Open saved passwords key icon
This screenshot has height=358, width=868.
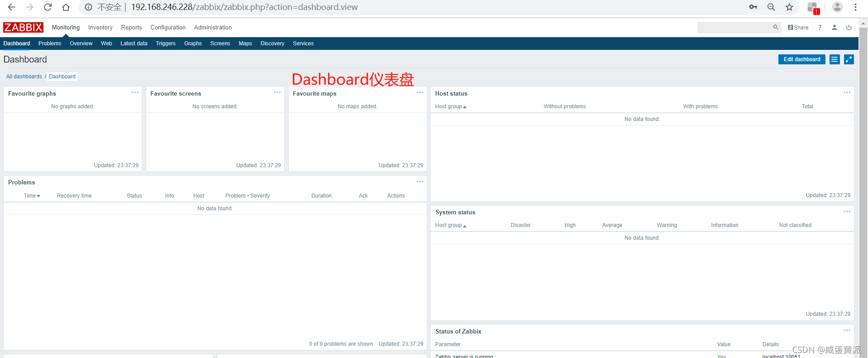tap(753, 7)
